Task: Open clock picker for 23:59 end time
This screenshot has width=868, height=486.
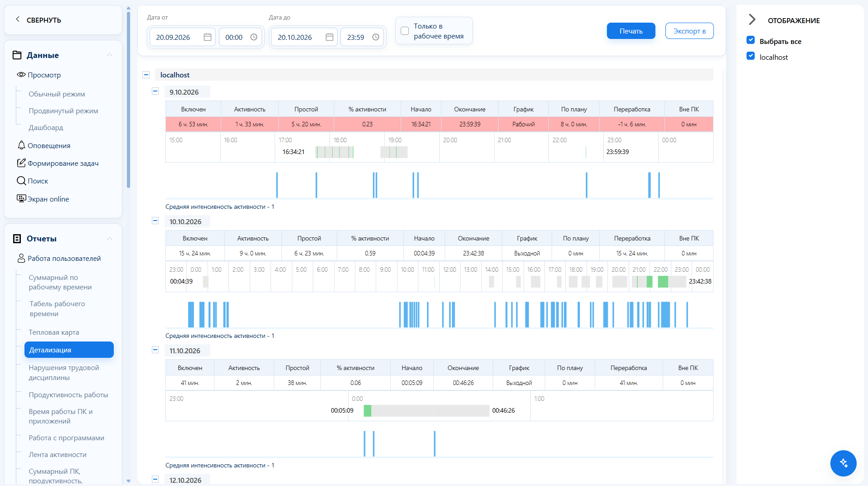Action: [376, 37]
